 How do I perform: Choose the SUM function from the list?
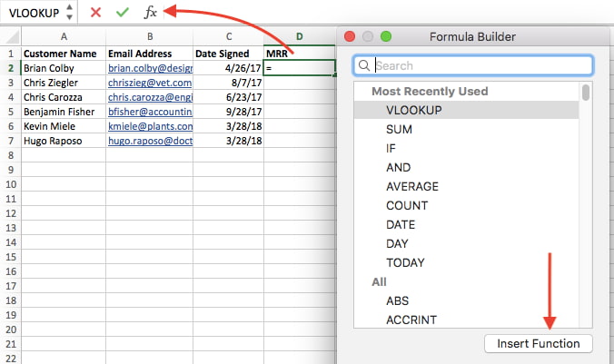point(400,129)
